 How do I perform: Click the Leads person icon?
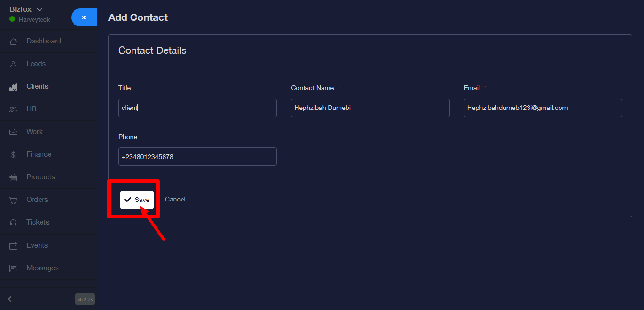13,64
